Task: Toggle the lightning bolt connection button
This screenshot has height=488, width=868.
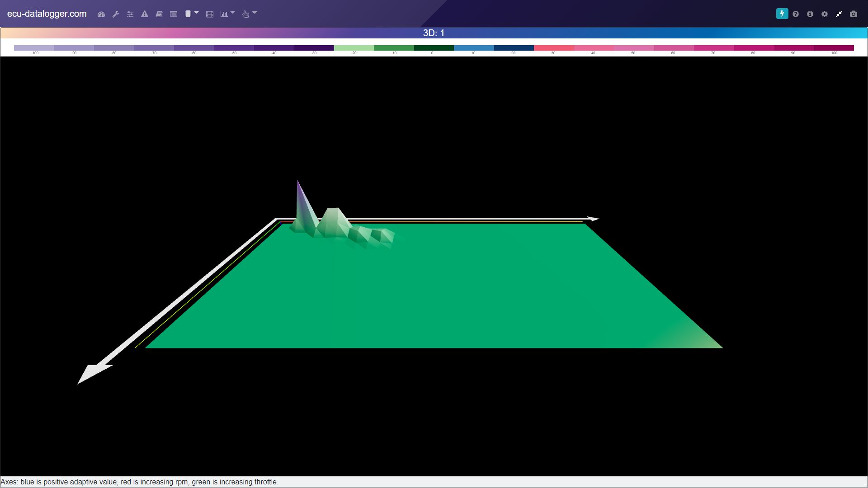Action: 782,14
